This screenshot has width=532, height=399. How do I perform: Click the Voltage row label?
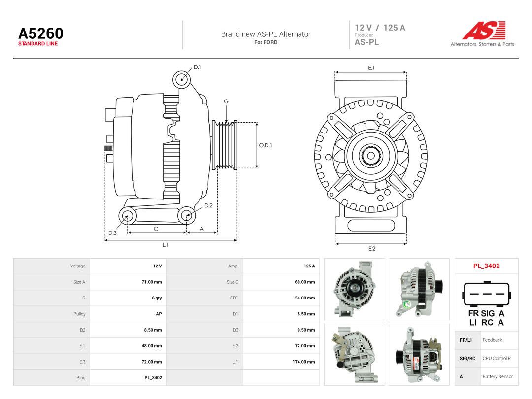point(78,266)
